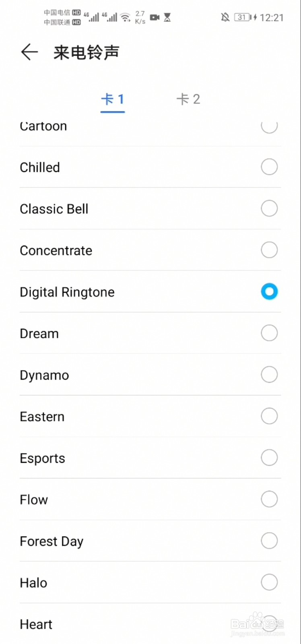This screenshot has width=301, height=644.
Task: Switch to the 卡 1 tab
Action: click(x=113, y=99)
